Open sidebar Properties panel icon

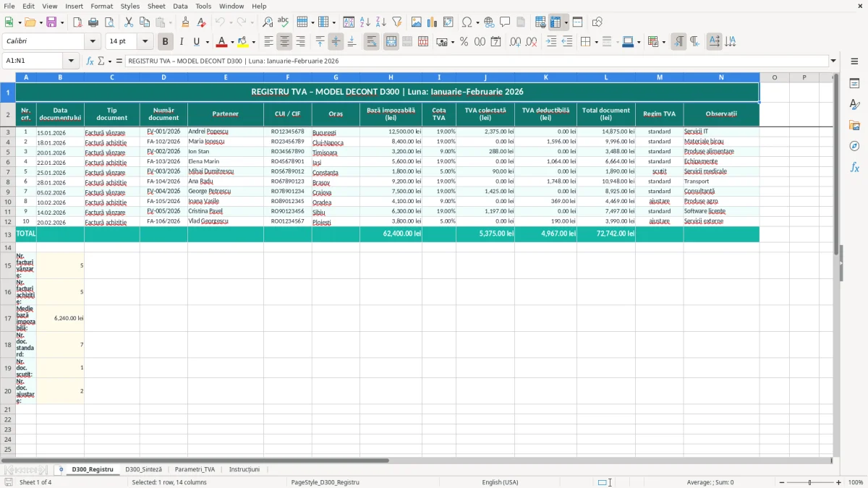click(x=854, y=84)
